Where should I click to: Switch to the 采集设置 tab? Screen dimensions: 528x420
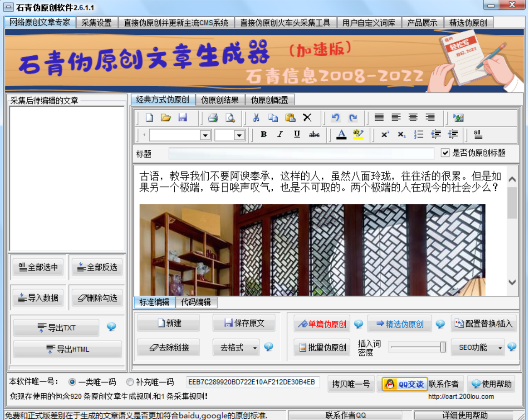point(96,23)
